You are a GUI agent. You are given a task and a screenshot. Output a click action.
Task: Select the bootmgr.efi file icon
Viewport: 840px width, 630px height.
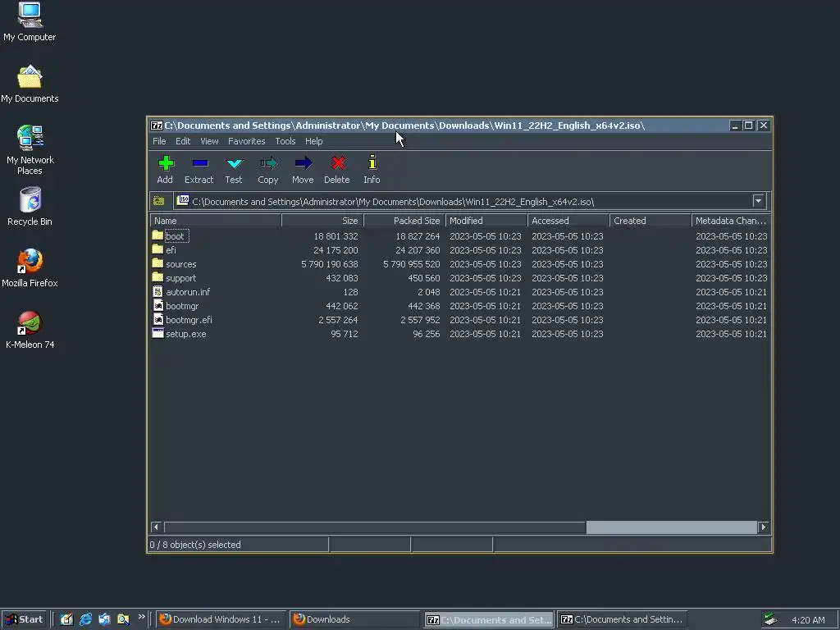click(158, 319)
